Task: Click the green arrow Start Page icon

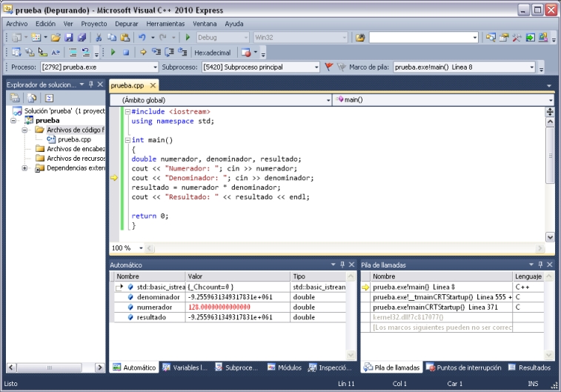Action: pyautogui.click(x=530, y=37)
